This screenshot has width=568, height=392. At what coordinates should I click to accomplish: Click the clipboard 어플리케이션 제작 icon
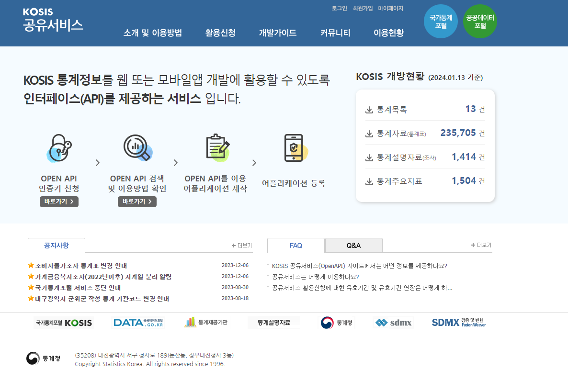pyautogui.click(x=218, y=148)
